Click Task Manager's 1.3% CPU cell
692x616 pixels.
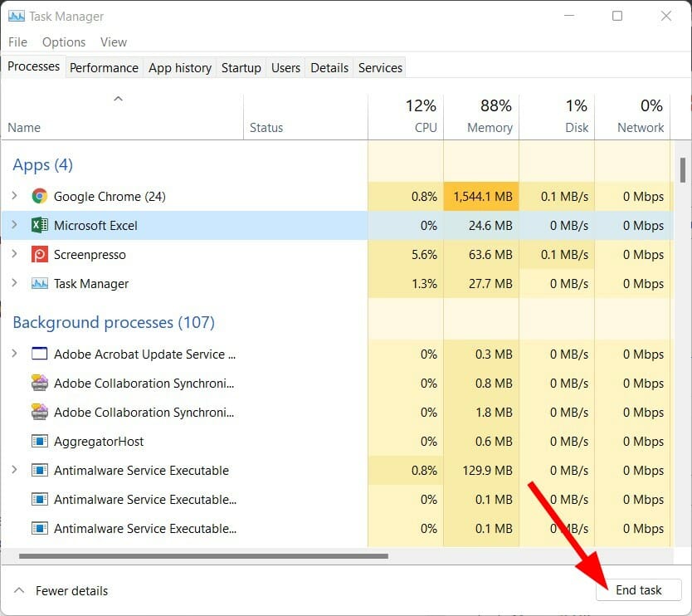(x=406, y=283)
